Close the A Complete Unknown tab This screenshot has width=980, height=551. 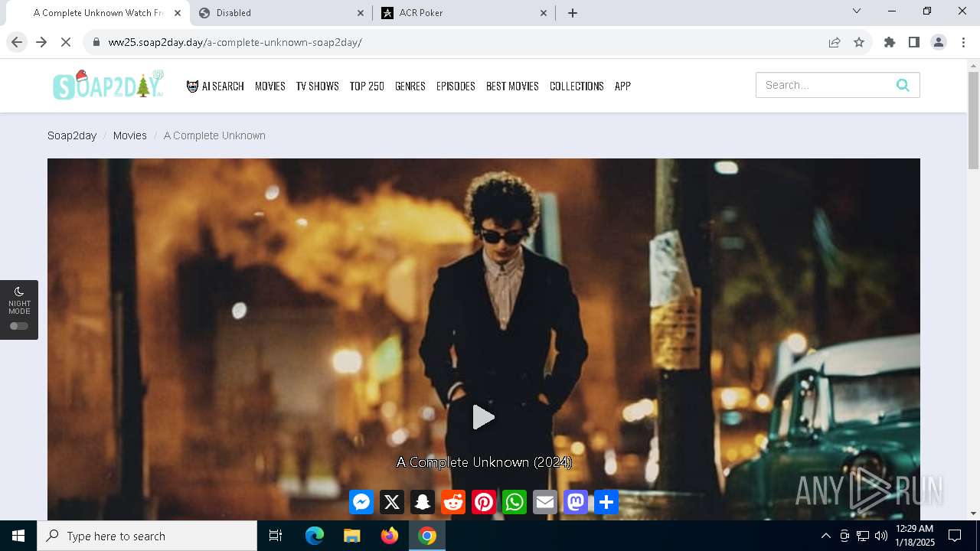178,13
